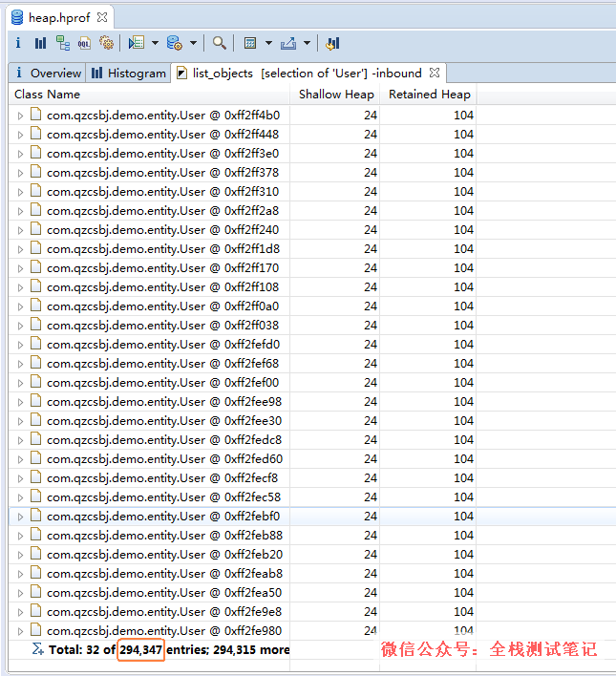Click the Export toolbar icon
Viewport: 616px width, 676px height.
tap(288, 43)
